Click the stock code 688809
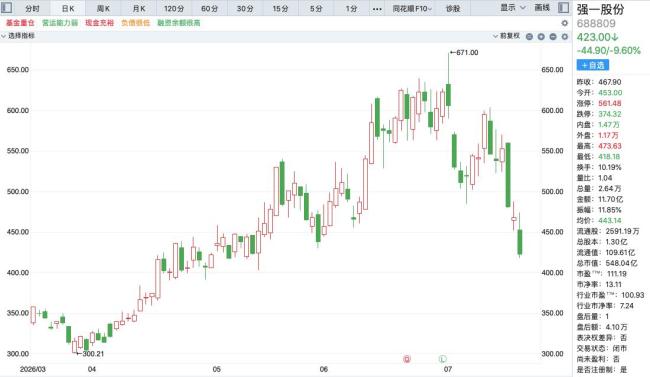This screenshot has height=377, width=650. pos(596,24)
